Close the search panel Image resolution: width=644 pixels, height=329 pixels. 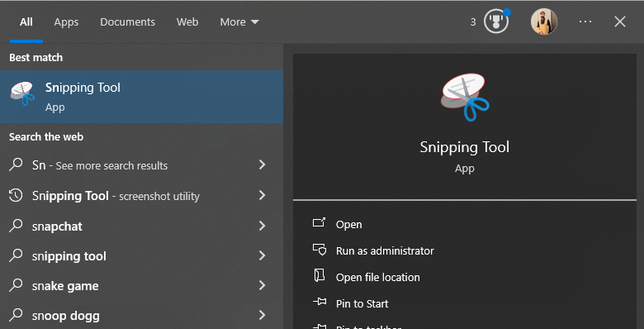[x=620, y=21]
